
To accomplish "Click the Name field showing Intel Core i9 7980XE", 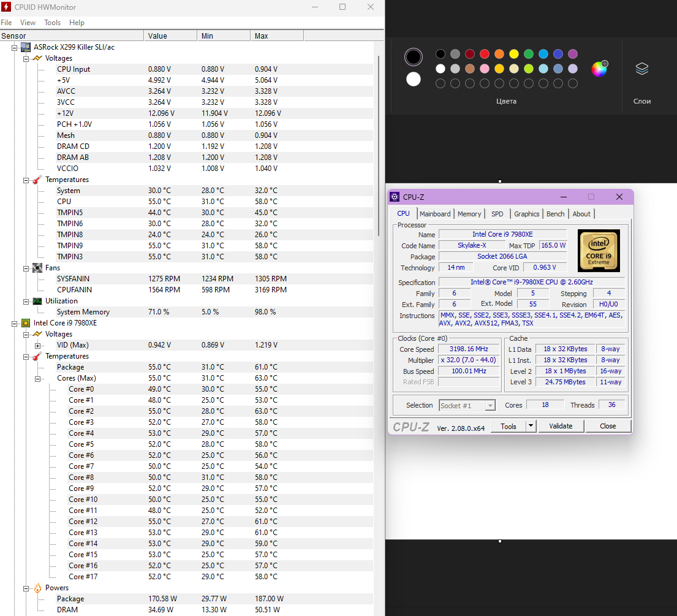I will coord(502,234).
